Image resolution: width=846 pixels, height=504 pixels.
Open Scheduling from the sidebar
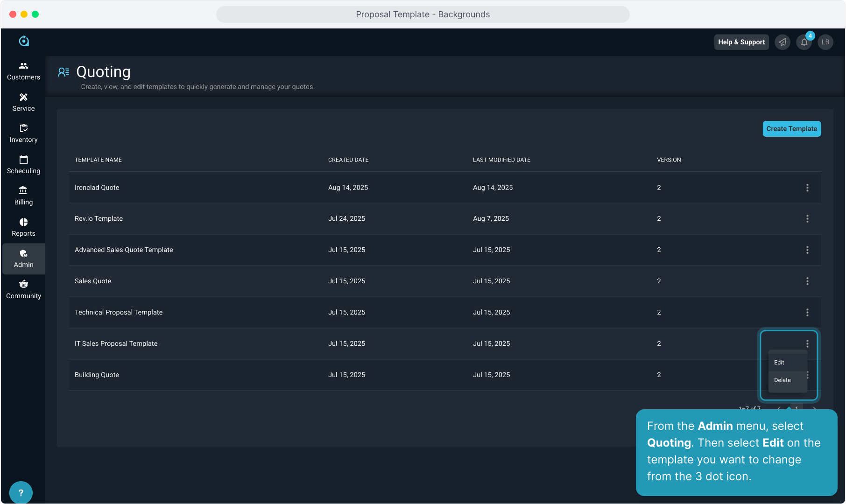(23, 165)
